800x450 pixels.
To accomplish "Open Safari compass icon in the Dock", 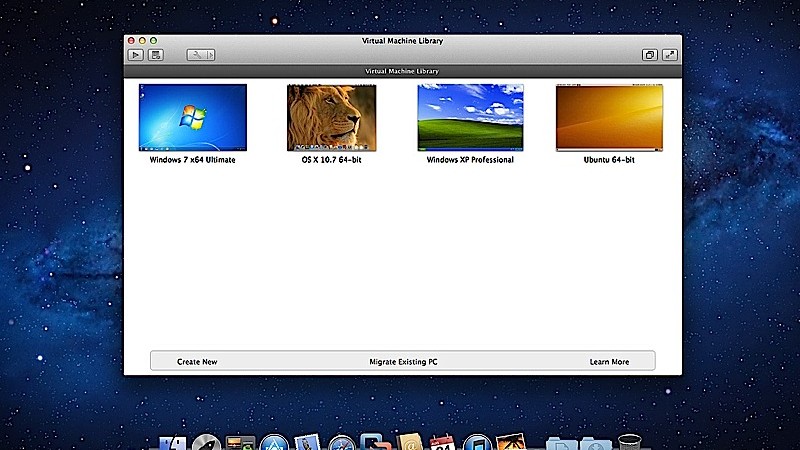I will (342, 443).
